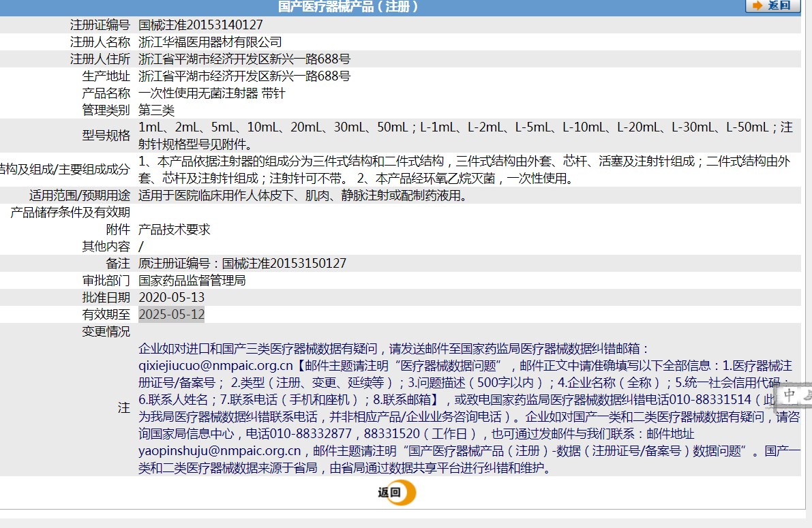Click approving department 国家药品监督管理局
Screen dimensions: 812x528
tap(192, 281)
